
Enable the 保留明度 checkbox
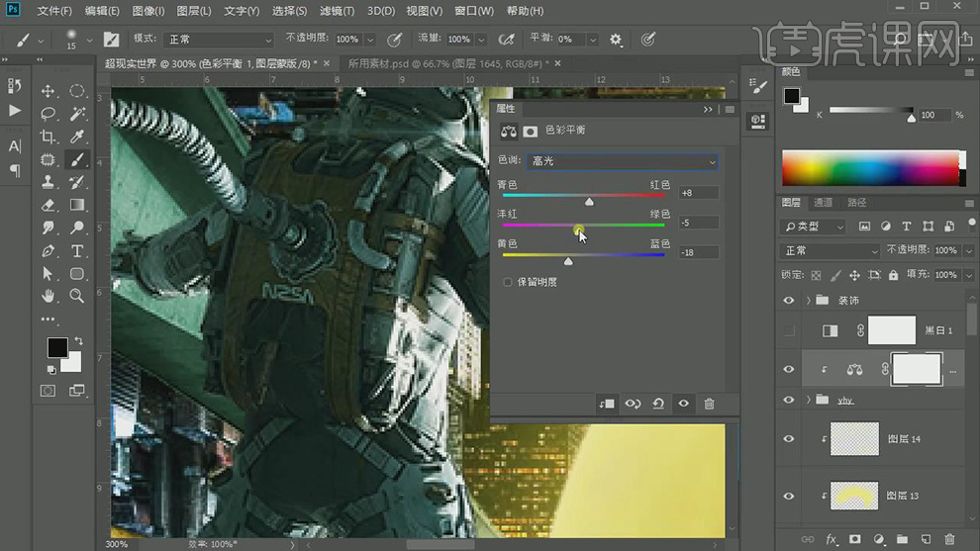[508, 282]
